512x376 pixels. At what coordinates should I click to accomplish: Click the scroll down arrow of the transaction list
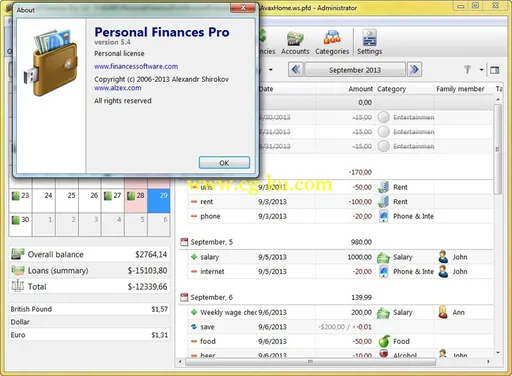coord(498,352)
